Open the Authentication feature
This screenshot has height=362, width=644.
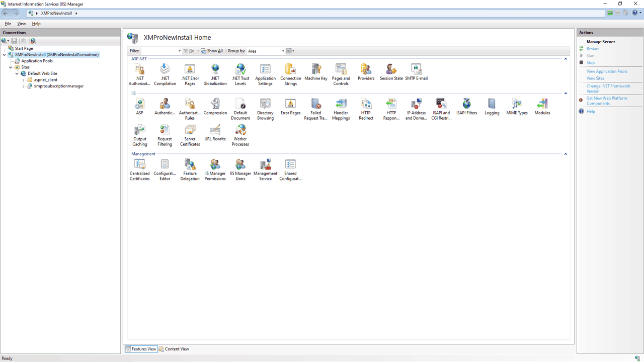click(x=165, y=107)
